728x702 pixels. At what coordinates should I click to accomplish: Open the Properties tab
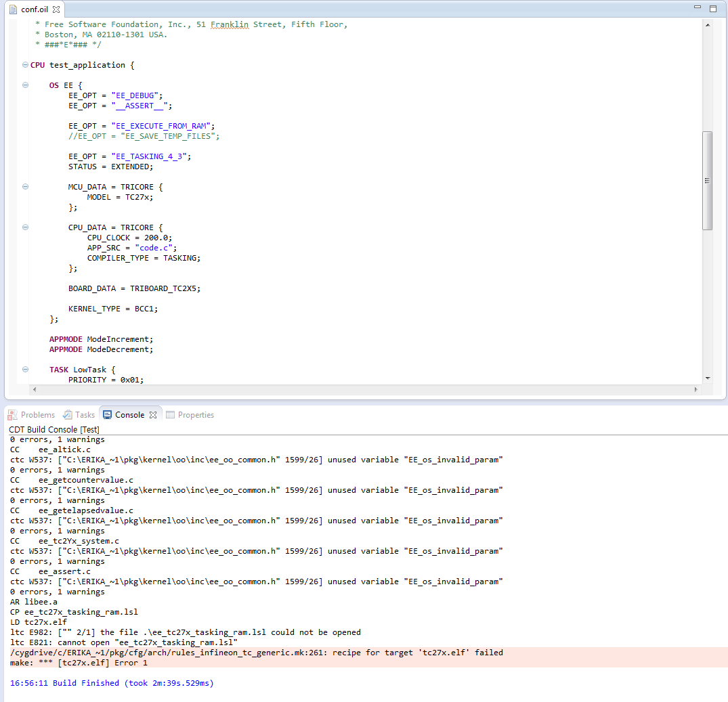tap(190, 415)
